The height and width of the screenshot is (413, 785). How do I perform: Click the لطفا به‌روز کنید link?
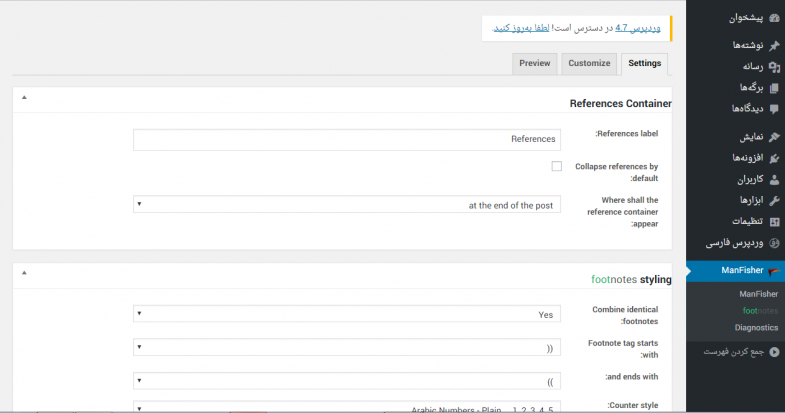[x=521, y=28]
